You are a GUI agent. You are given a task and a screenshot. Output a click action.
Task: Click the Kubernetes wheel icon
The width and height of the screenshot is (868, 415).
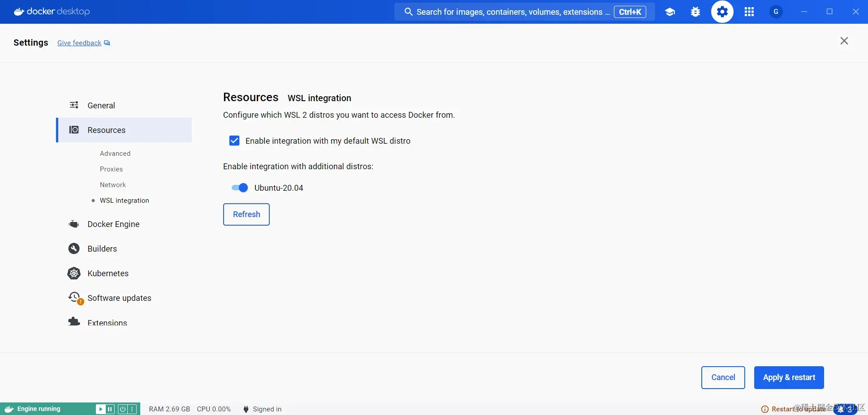[x=74, y=273]
